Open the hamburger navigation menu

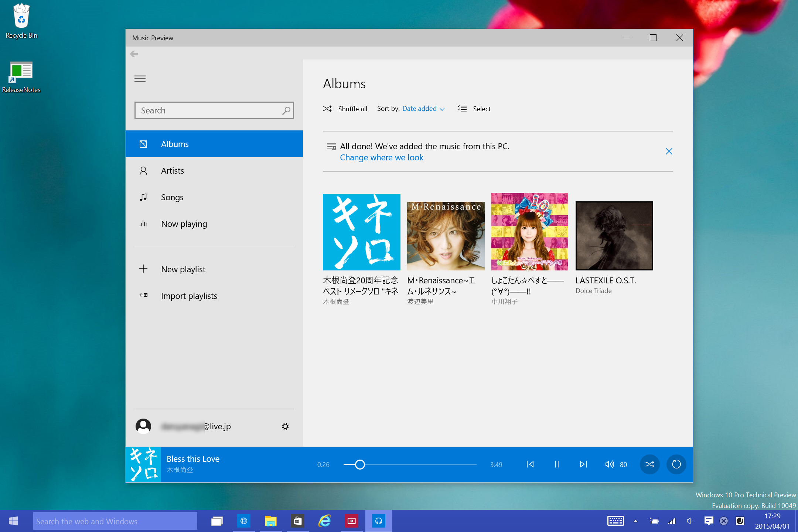tap(140, 79)
